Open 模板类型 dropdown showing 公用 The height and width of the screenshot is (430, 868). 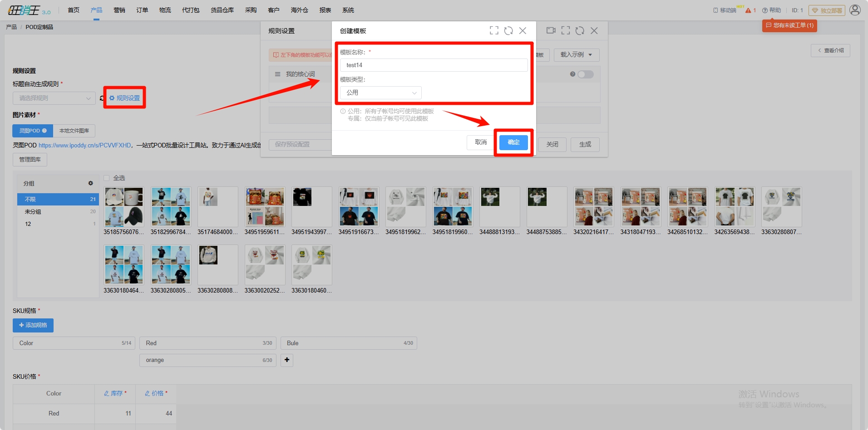click(x=380, y=93)
